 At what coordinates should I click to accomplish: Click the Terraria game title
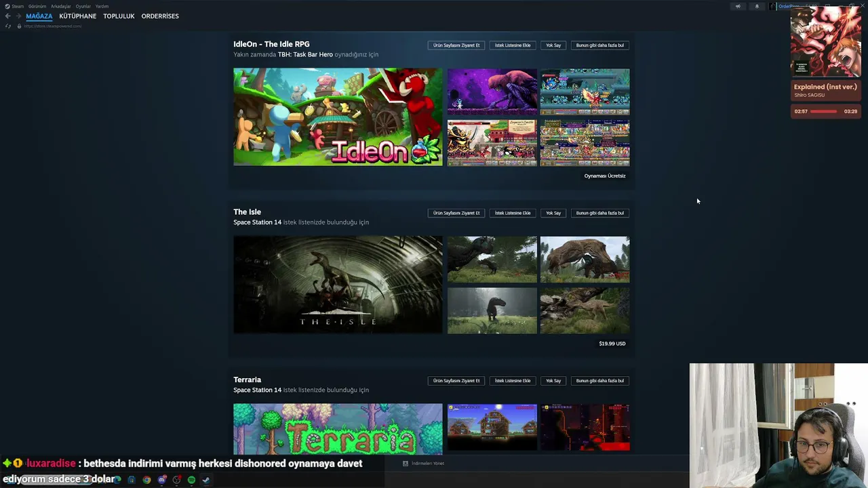click(247, 380)
